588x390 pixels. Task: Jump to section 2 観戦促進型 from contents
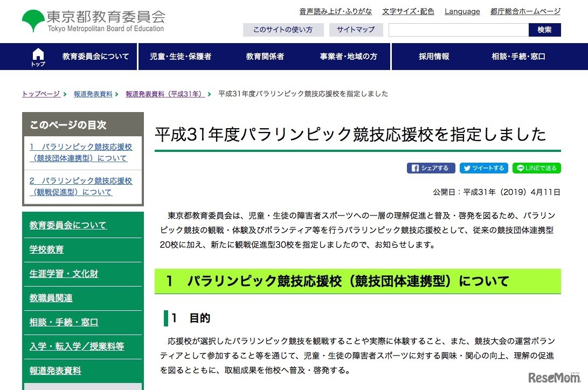[81, 187]
